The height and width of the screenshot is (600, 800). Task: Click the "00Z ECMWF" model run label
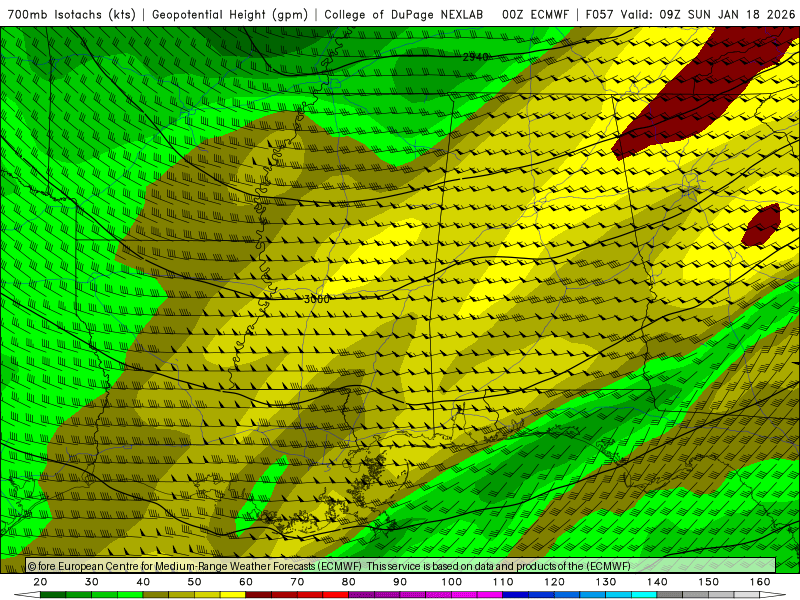(535, 14)
